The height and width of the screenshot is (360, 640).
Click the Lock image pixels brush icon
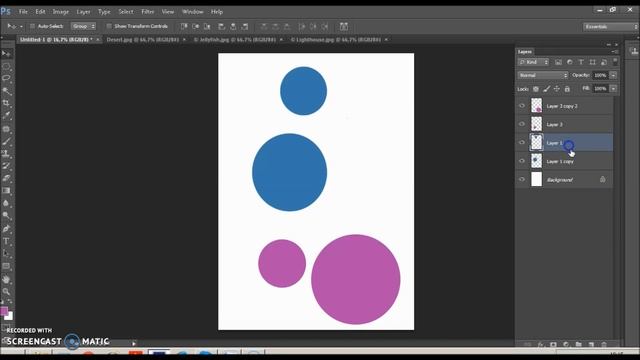547,89
